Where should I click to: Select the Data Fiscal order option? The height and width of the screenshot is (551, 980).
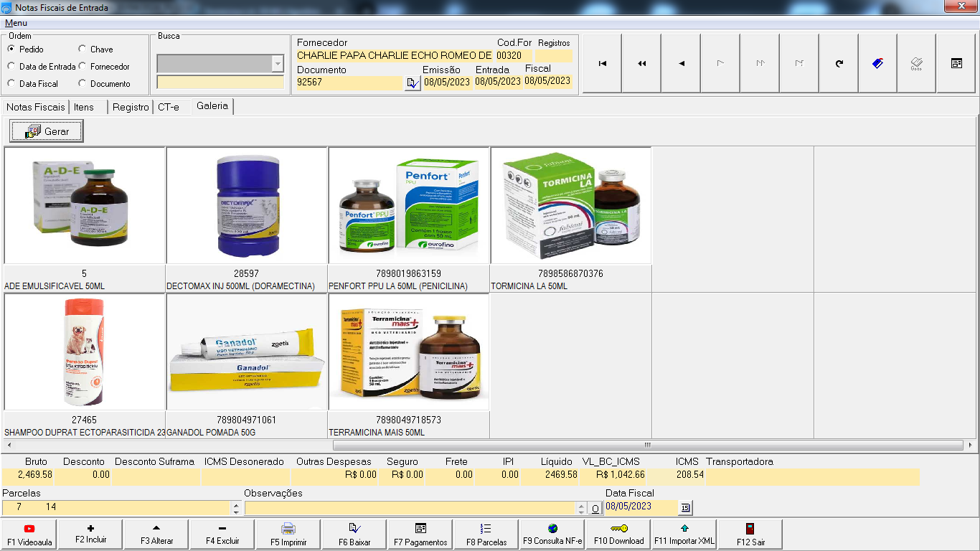pyautogui.click(x=33, y=84)
